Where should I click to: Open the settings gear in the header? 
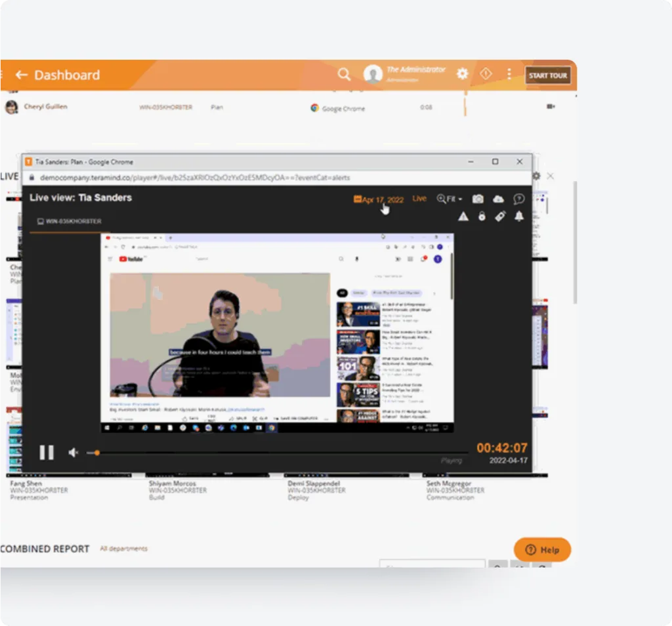pos(462,73)
